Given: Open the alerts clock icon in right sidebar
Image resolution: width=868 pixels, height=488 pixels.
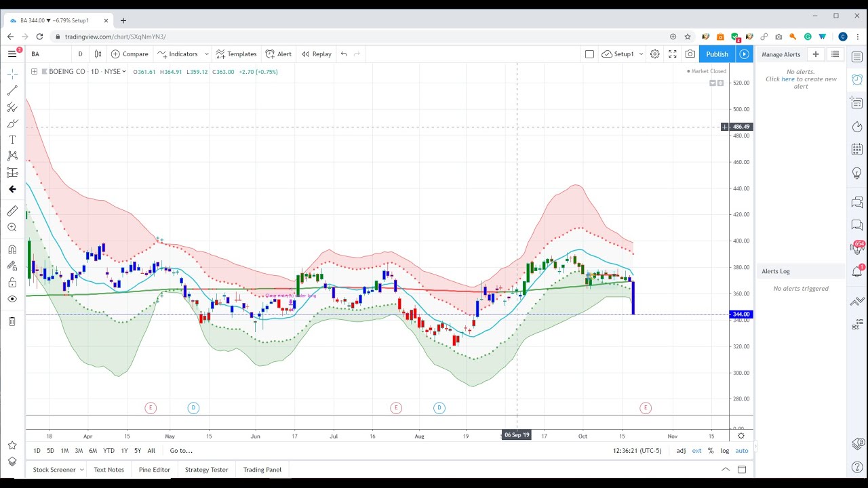Looking at the screenshot, I should click(x=858, y=79).
